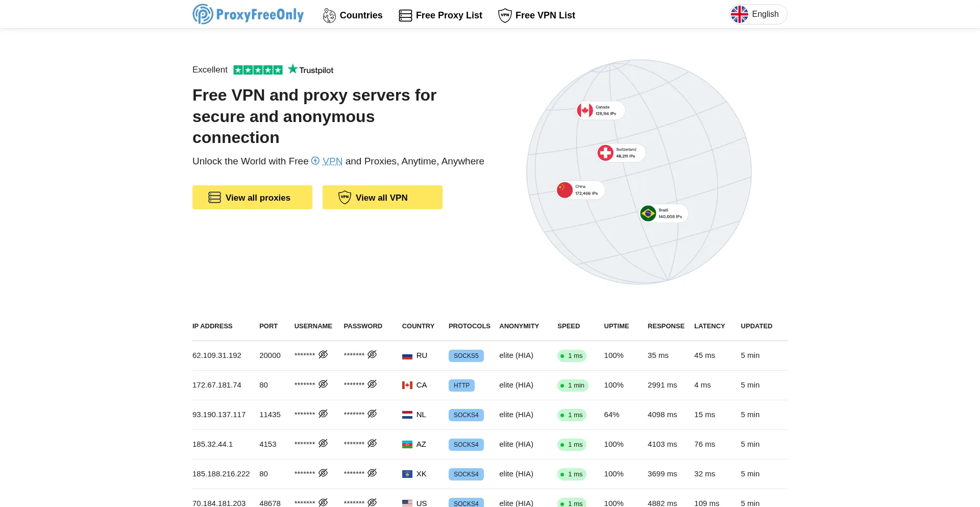Viewport: 980px width, 507px height.
Task: Click the Switzerland flag marker on globe
Action: click(605, 153)
